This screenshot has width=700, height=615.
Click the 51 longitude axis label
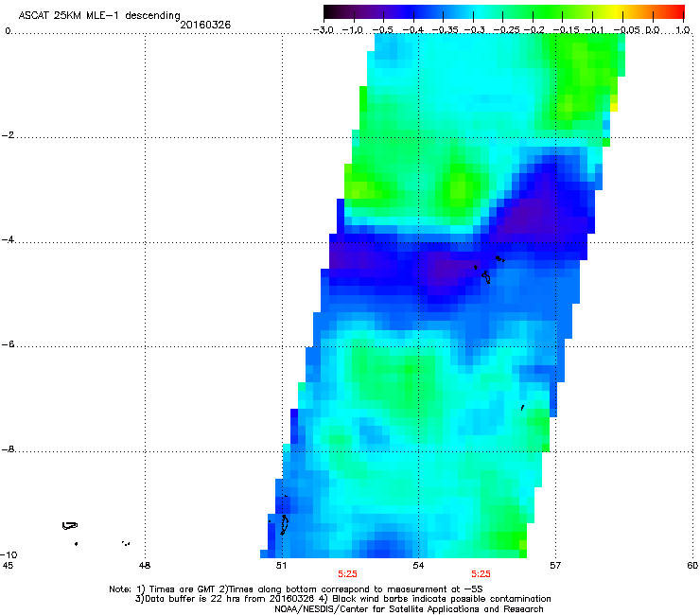click(281, 566)
